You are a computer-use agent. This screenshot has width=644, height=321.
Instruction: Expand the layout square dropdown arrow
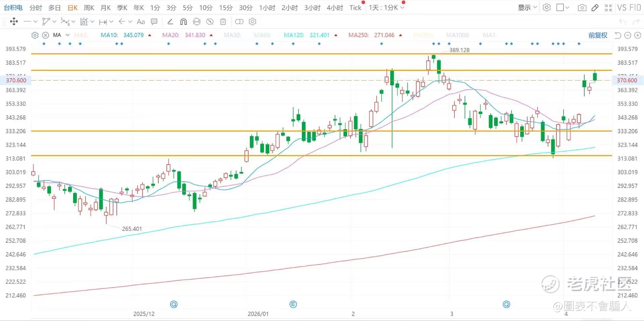[x=567, y=8]
